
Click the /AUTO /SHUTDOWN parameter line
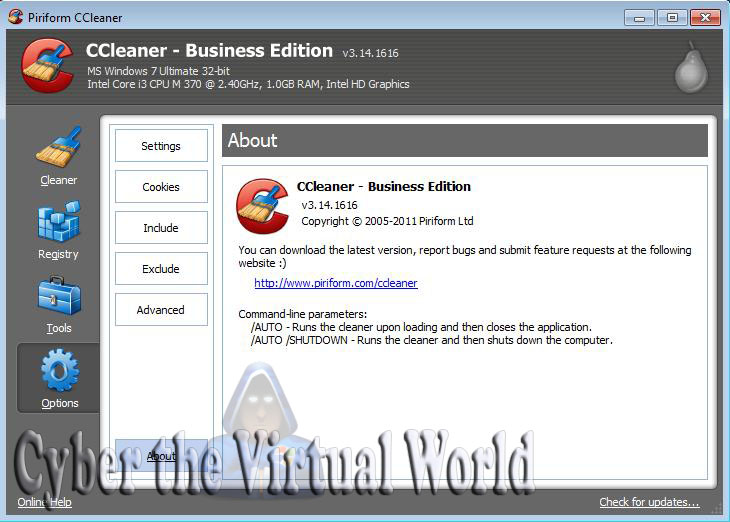432,340
